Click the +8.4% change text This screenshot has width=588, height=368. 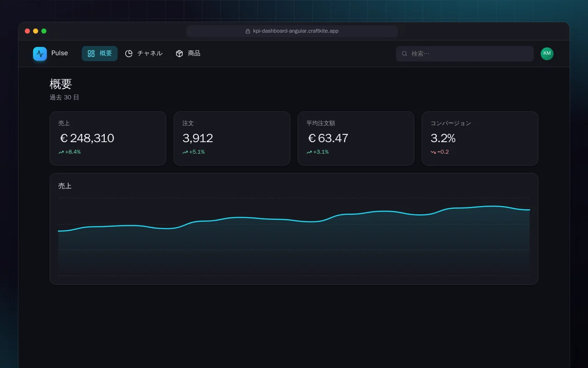(73, 152)
